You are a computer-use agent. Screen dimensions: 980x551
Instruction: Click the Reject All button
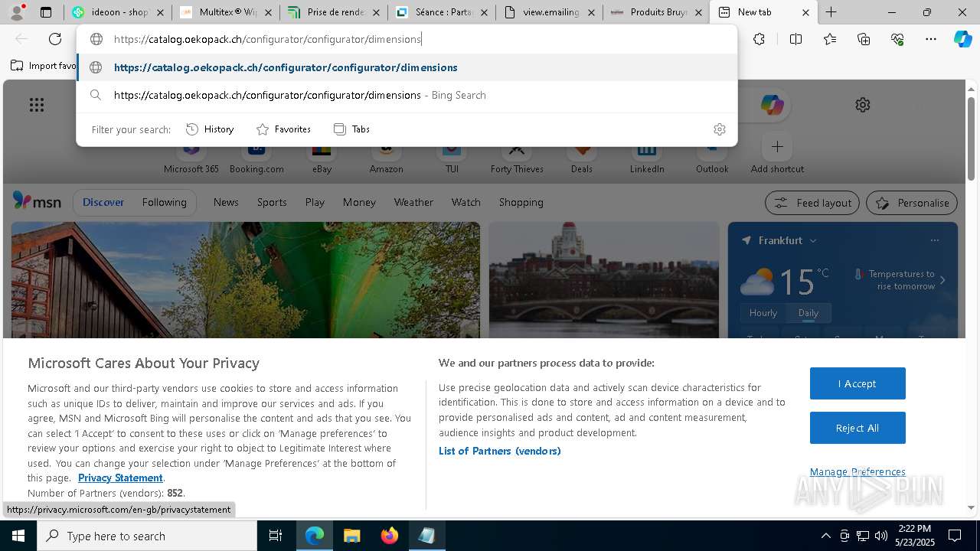(x=857, y=428)
